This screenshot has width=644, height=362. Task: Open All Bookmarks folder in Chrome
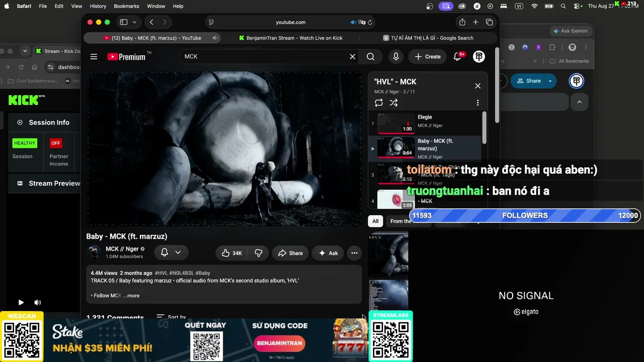point(570,61)
